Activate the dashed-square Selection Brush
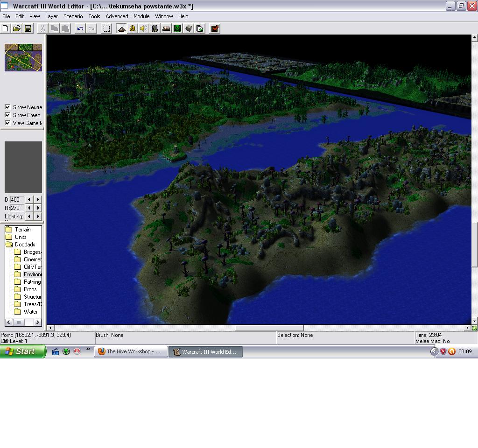 point(106,28)
